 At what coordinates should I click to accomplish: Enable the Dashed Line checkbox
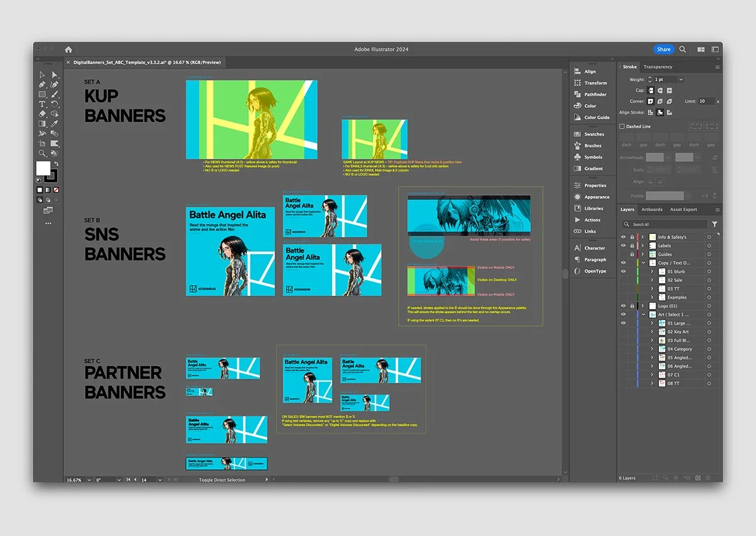pyautogui.click(x=622, y=127)
